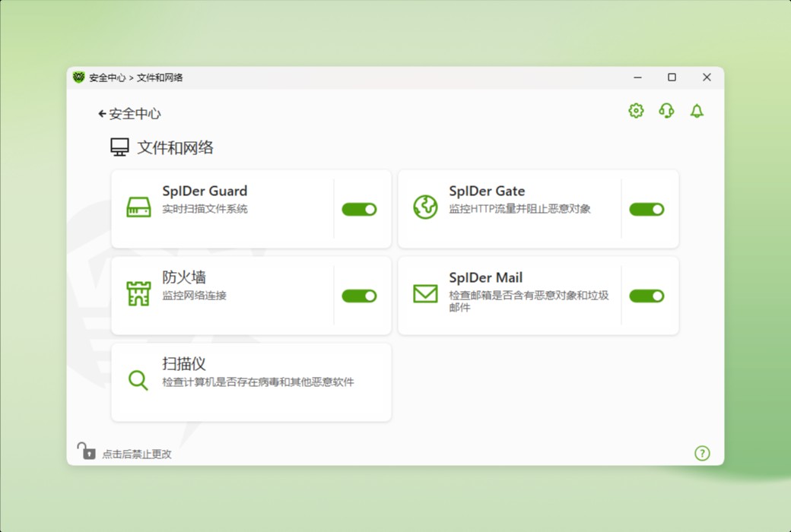Open notifications via bell icon

(697, 110)
